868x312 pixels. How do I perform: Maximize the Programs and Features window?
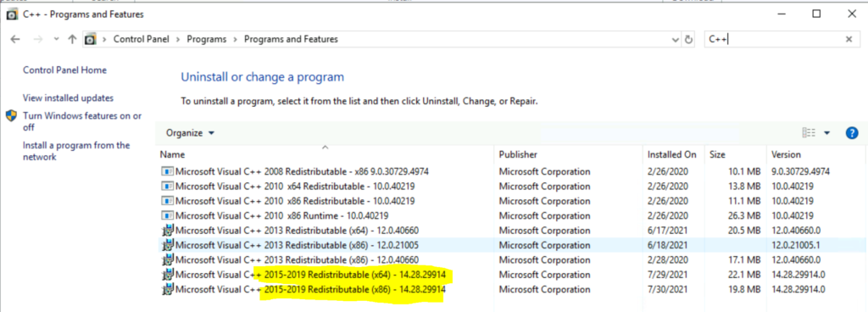tap(816, 14)
